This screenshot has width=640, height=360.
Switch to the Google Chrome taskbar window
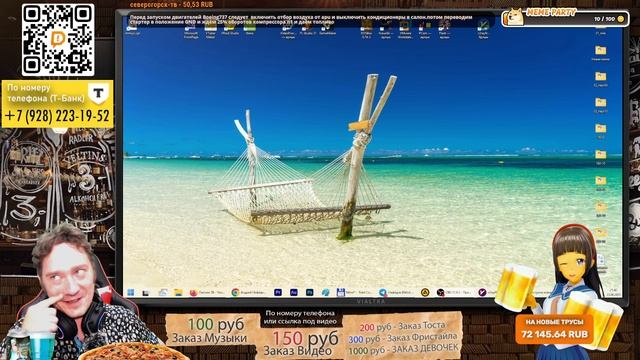[x=249, y=292]
